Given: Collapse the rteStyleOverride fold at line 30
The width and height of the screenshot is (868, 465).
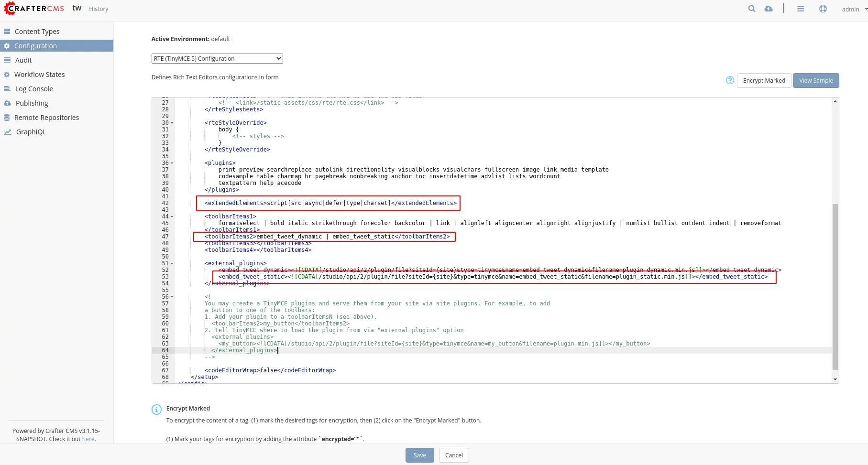Looking at the screenshot, I should (172, 123).
